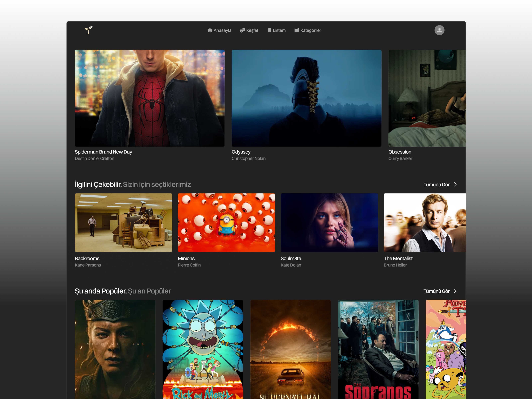Click the Keşfet masks icon
The height and width of the screenshot is (399, 532).
[x=242, y=30]
